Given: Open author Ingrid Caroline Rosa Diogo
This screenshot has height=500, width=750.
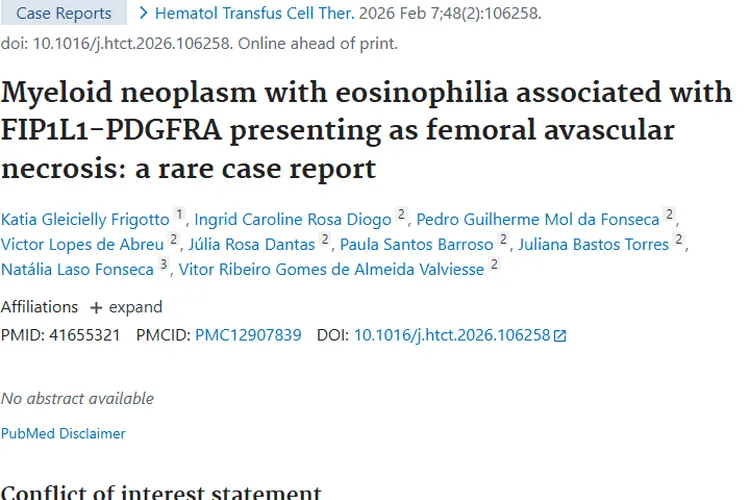Looking at the screenshot, I should pos(292,220).
